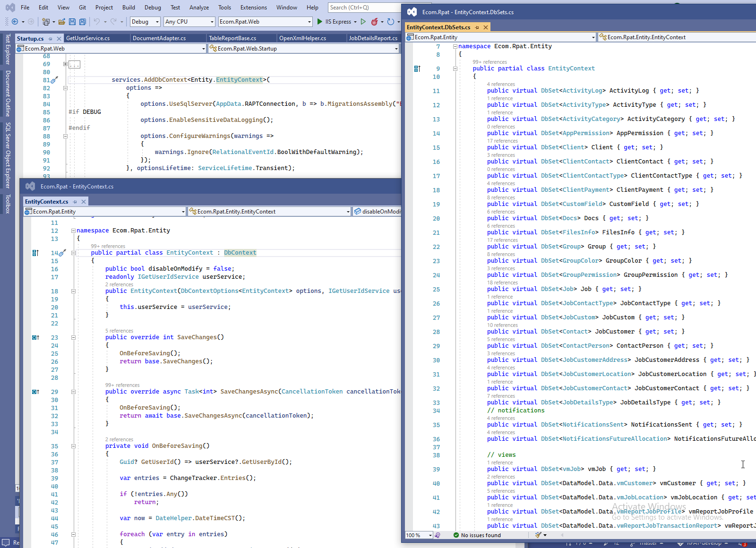Pin the EntityContext.DbSets.cs tab
This screenshot has height=548, width=756.
click(x=477, y=27)
